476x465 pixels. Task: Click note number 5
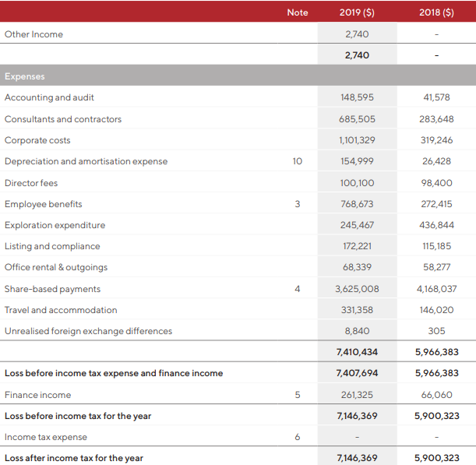[297, 395]
